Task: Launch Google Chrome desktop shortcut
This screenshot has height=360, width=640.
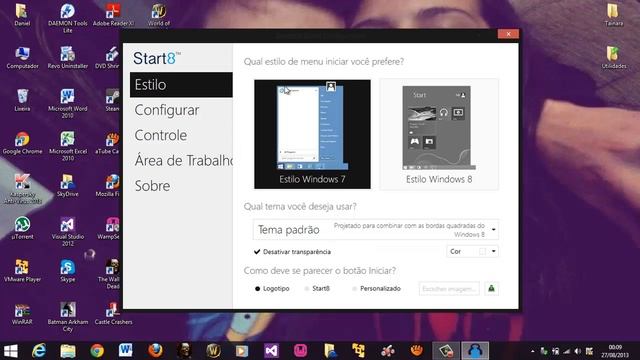Action: [22, 143]
